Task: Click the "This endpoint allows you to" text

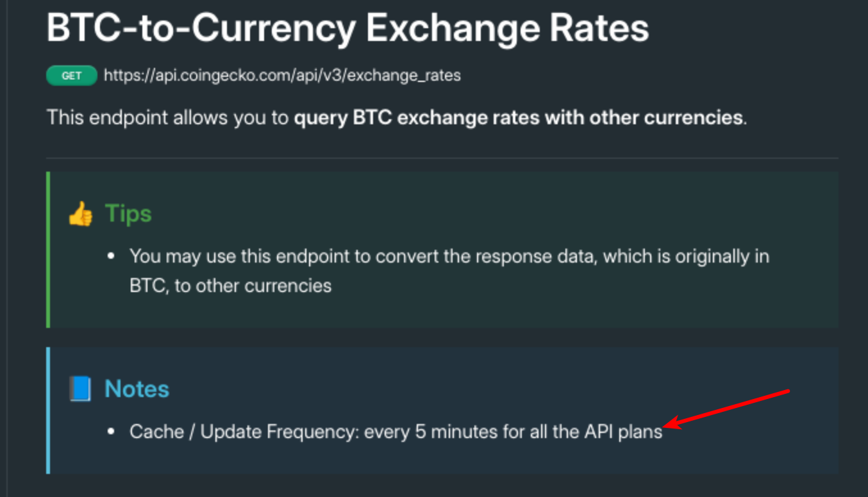Action: point(168,118)
